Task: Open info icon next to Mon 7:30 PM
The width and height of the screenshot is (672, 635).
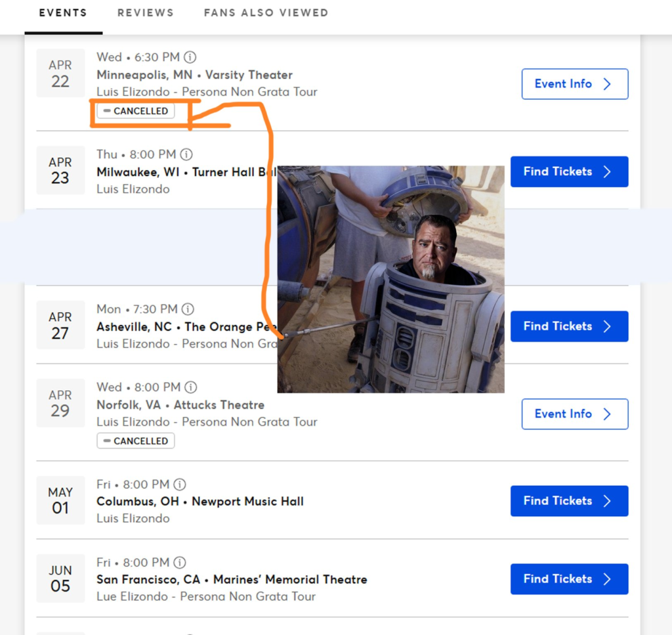Action: click(188, 309)
